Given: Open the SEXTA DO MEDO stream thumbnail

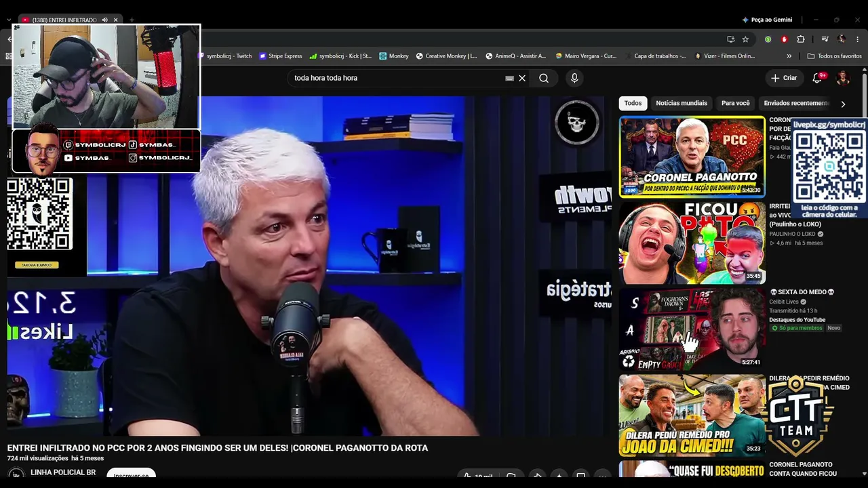Looking at the screenshot, I should 692,329.
